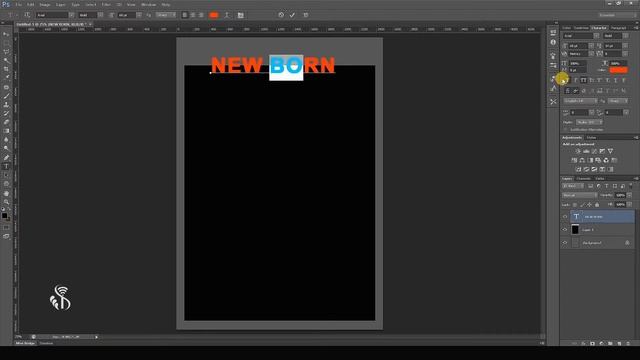Hide Layer 1 visibility eye

point(565,230)
